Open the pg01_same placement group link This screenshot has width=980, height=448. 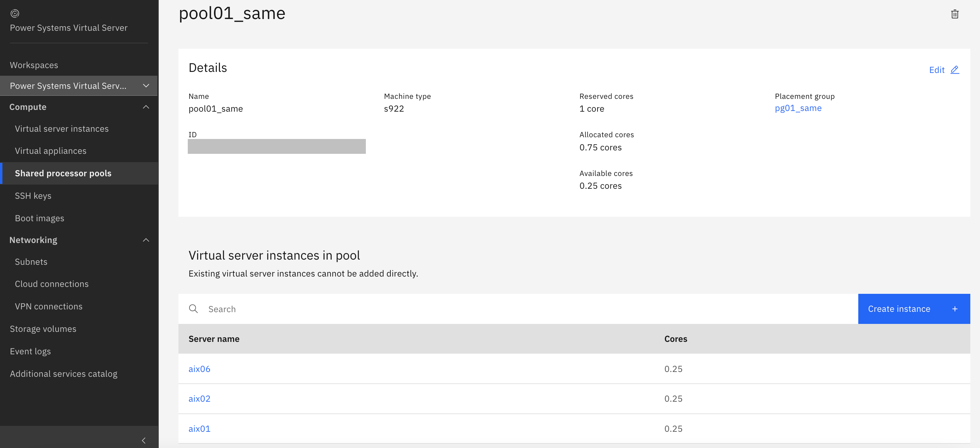[x=798, y=108]
